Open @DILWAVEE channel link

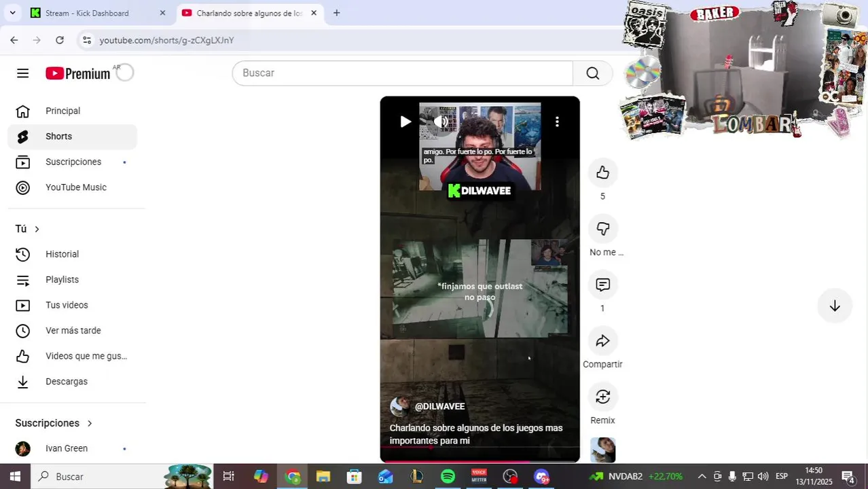(x=439, y=406)
